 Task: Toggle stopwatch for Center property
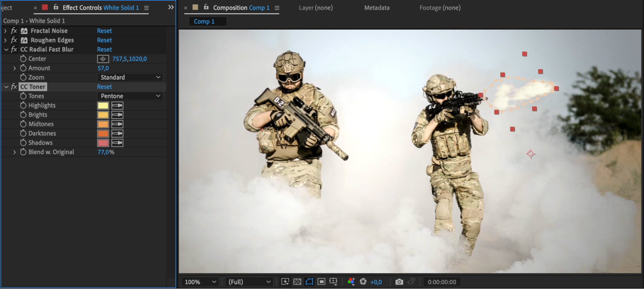(23, 59)
